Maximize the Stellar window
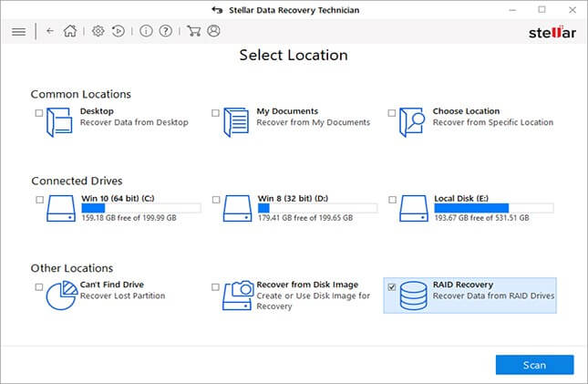Viewport: 588px width, 384px height. [542, 10]
